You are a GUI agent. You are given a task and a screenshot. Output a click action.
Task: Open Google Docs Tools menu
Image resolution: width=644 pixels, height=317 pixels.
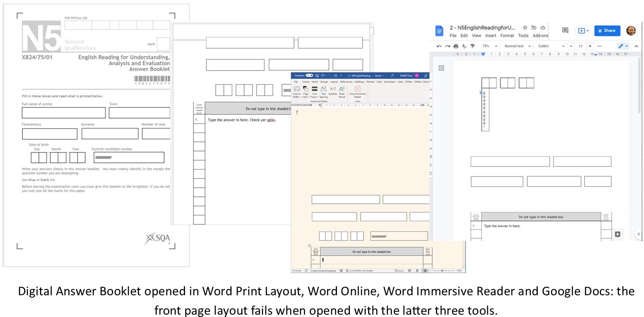click(x=523, y=36)
